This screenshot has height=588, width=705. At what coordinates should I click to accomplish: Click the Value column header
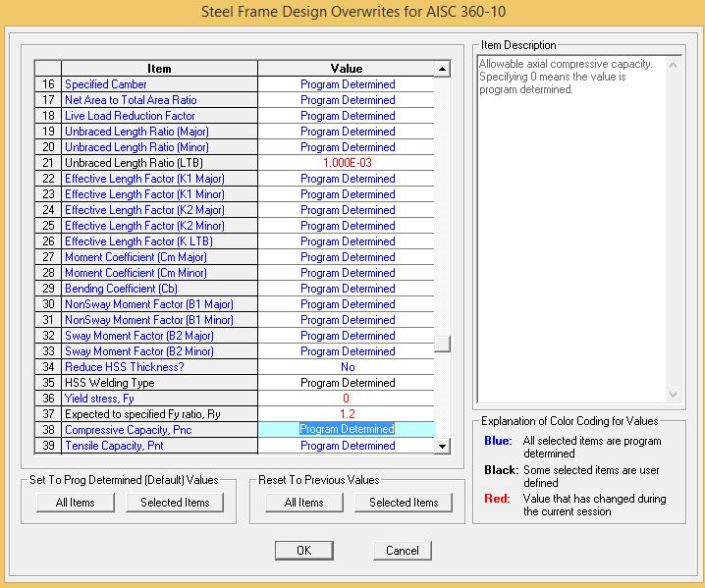(347, 69)
